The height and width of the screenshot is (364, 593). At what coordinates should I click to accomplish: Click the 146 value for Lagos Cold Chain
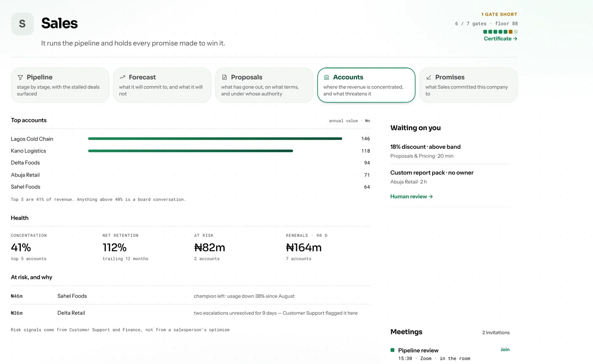[x=366, y=139]
